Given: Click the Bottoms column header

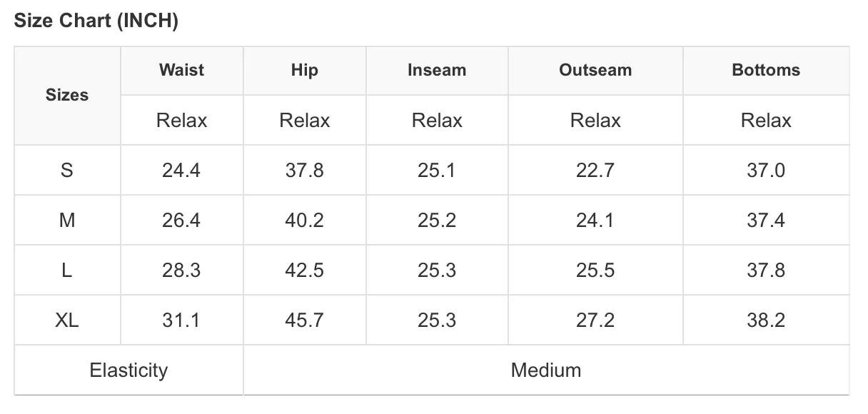Looking at the screenshot, I should point(766,70).
